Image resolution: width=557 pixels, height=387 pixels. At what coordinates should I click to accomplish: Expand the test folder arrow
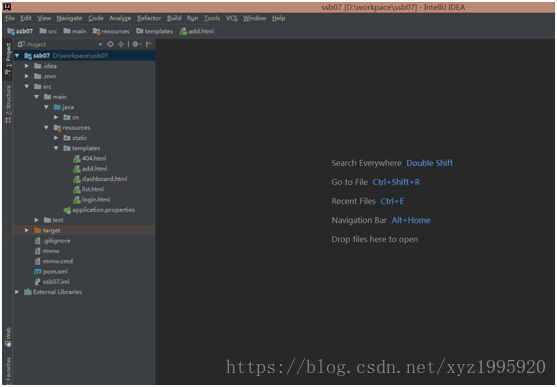37,220
